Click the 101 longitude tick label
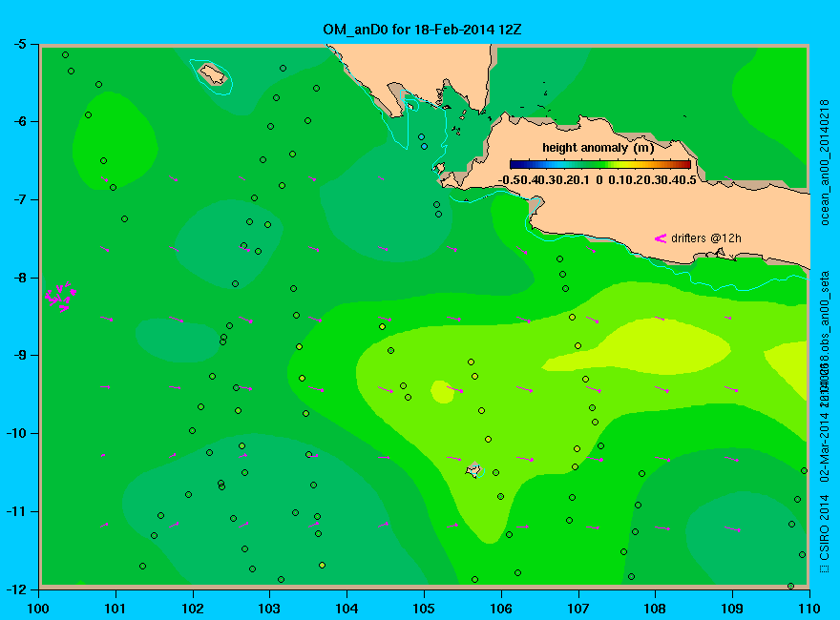This screenshot has width=840, height=620. [115, 609]
